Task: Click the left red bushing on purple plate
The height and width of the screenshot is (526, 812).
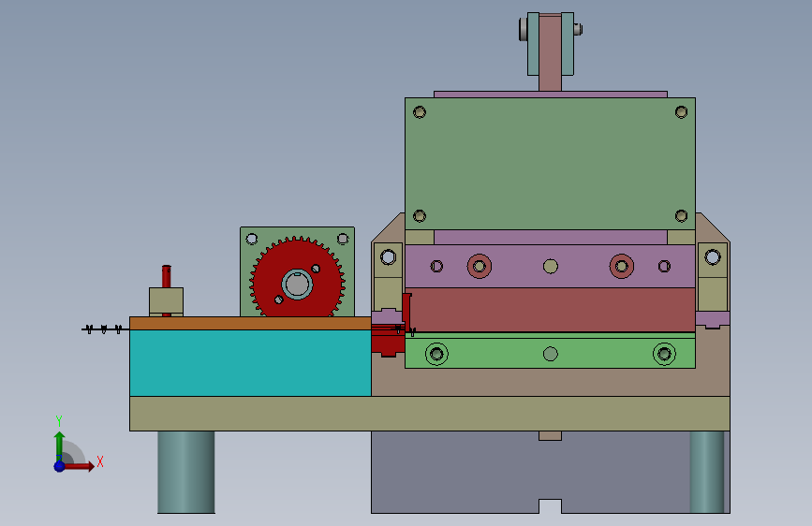Action: pos(479,266)
